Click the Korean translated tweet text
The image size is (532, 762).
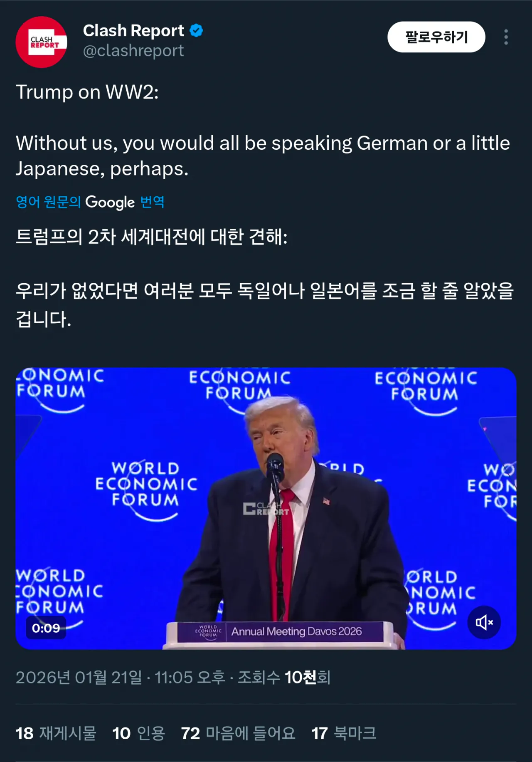click(x=264, y=291)
